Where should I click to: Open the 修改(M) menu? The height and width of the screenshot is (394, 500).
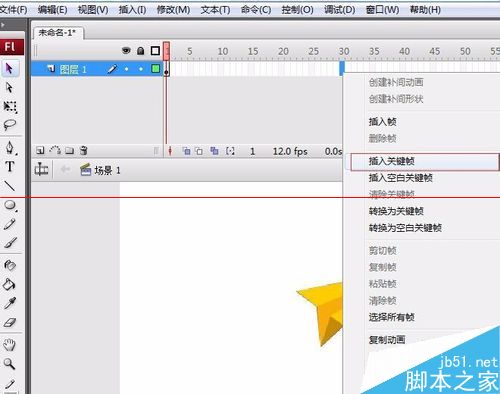(x=173, y=10)
